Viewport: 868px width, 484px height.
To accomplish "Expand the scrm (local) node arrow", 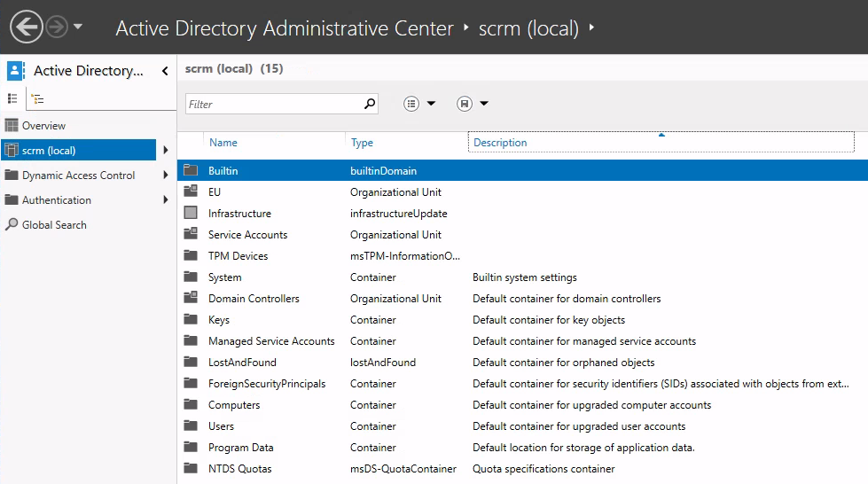I will coord(166,150).
